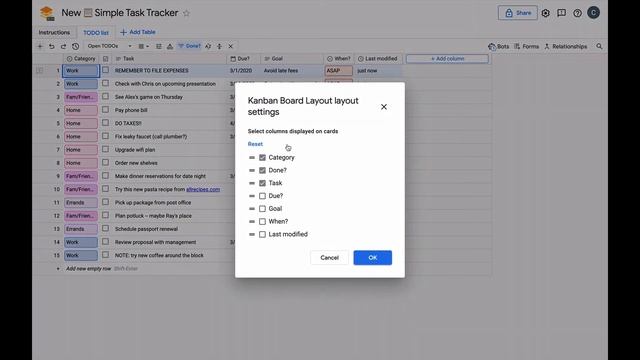
Task: Open the allrecipes.com link
Action: tap(203, 189)
